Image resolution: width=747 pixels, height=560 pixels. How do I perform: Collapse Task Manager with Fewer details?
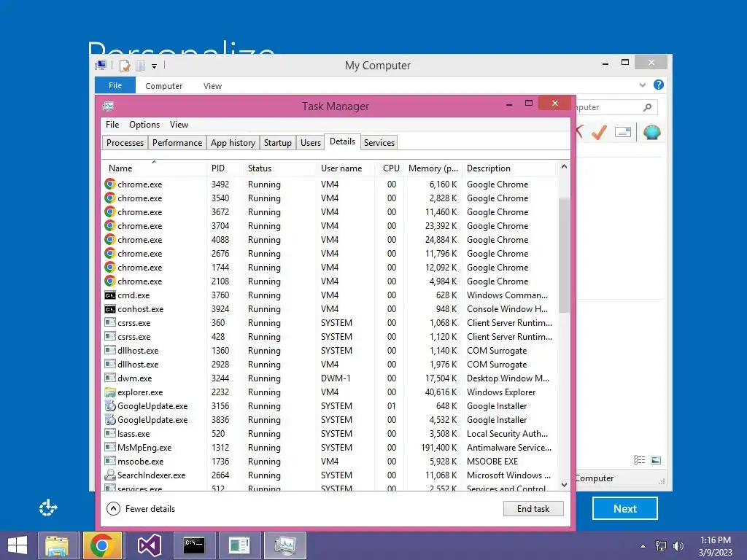(x=141, y=508)
